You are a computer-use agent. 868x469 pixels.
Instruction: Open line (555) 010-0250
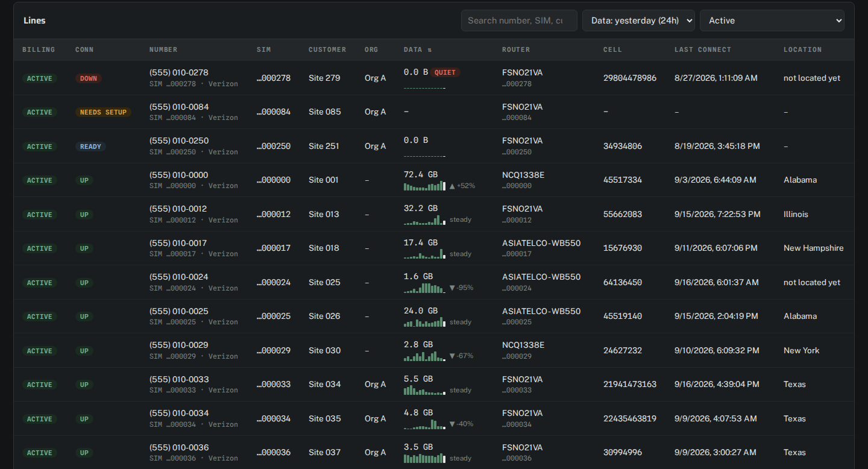click(179, 140)
